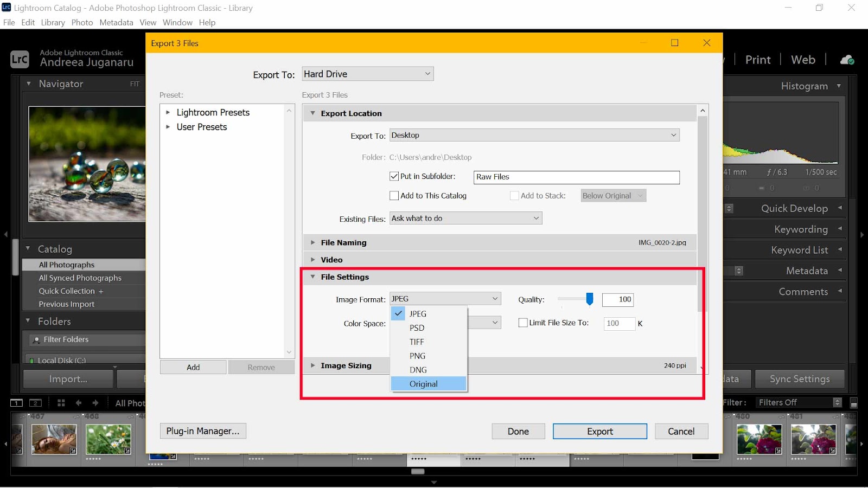Open Plug-in Manager
The height and width of the screenshot is (488, 868).
click(x=203, y=431)
